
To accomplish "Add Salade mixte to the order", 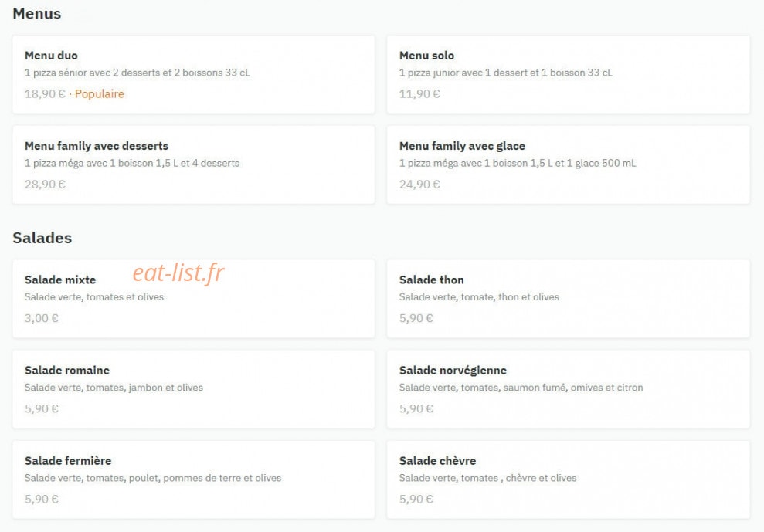I will click(x=193, y=299).
